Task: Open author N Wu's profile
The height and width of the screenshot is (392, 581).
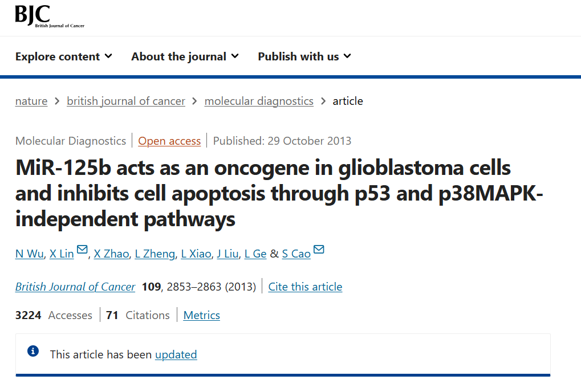Action: click(30, 254)
